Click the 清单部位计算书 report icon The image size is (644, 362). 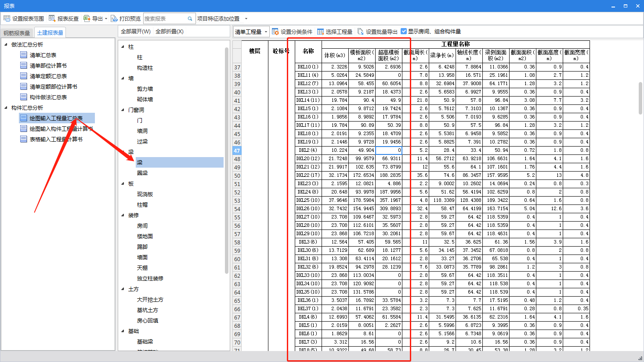pos(24,65)
